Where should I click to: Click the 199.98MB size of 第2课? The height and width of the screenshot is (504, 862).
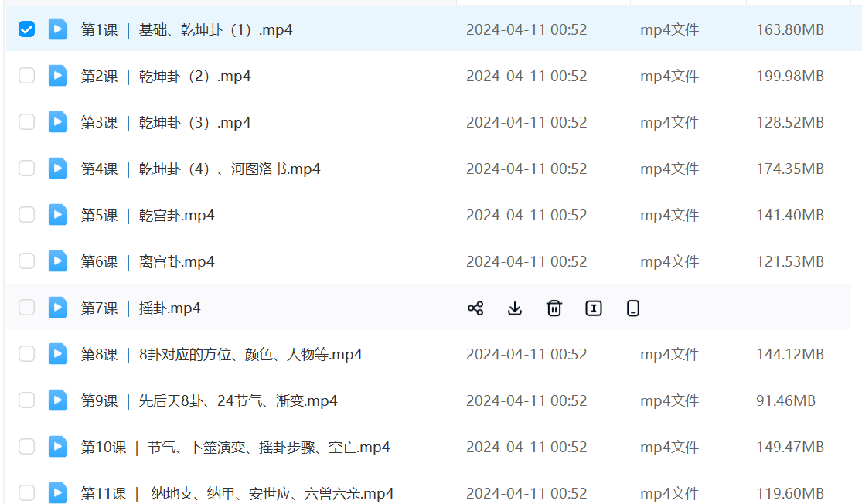point(789,76)
